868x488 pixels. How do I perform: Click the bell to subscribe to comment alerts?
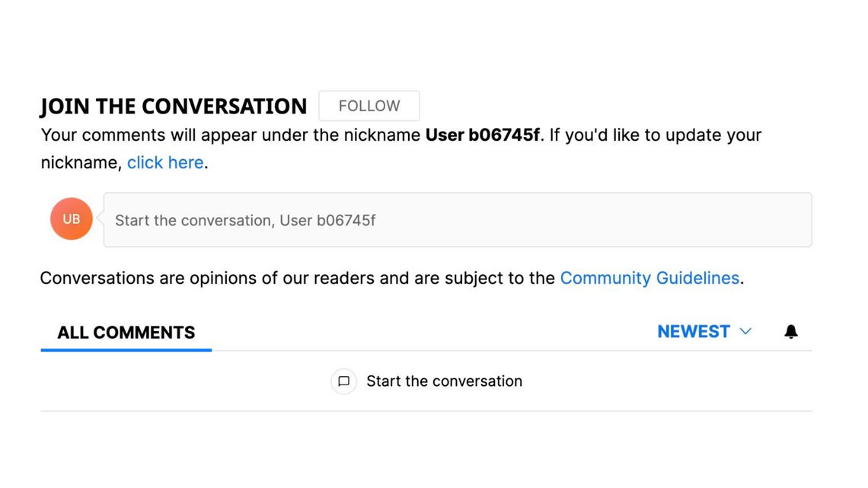coord(791,331)
